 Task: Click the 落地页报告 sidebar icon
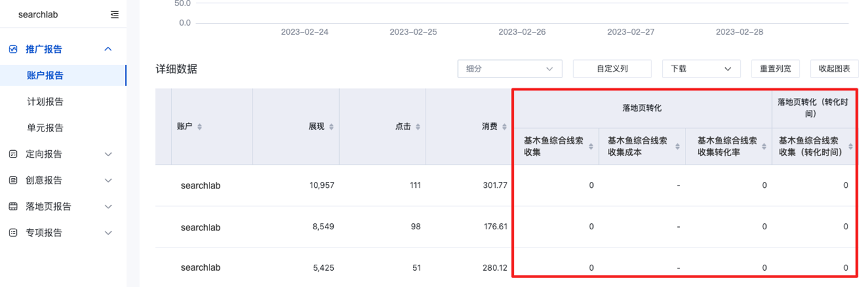[x=13, y=207]
